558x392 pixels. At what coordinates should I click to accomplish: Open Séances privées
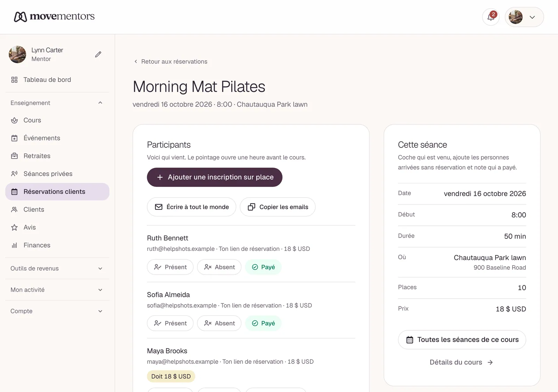coord(57,174)
